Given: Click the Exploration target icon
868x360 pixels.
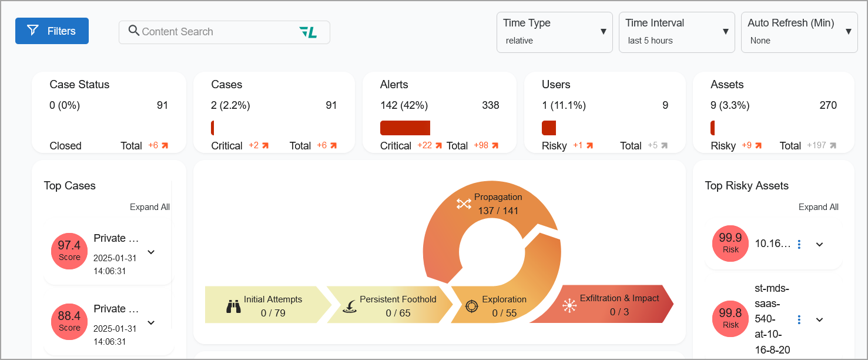Looking at the screenshot, I should click(471, 306).
